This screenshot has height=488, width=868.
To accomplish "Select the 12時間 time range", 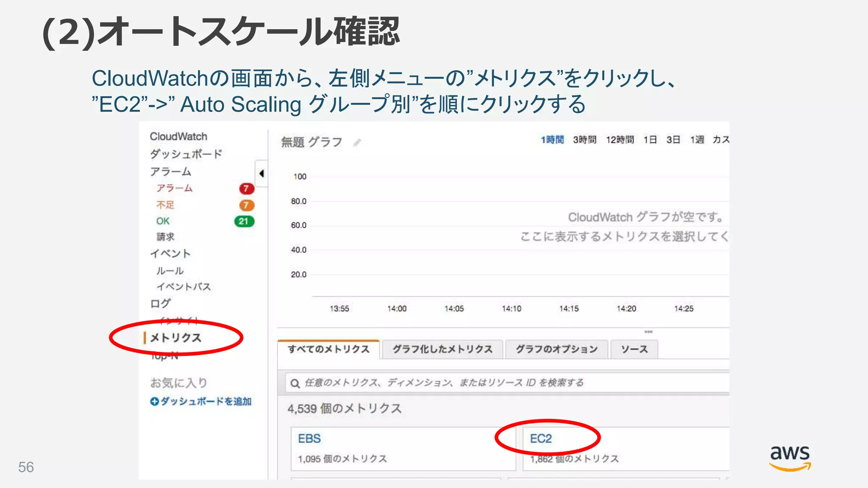I will (620, 140).
